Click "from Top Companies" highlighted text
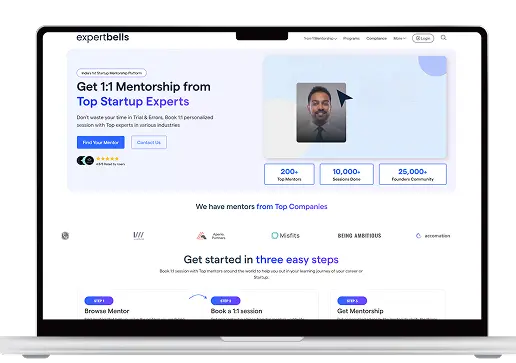This screenshot has height=363, width=516. point(292,207)
